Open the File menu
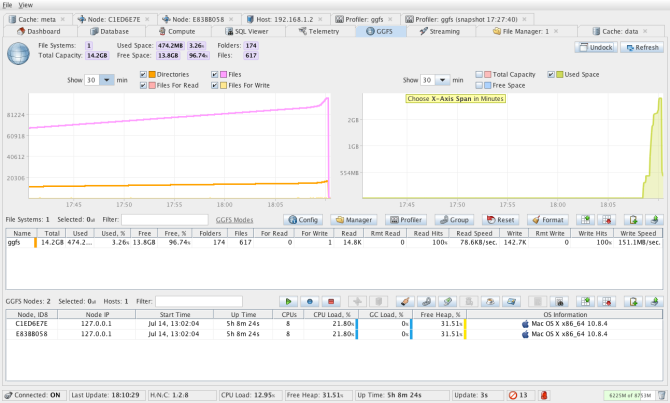 [x=7, y=5]
